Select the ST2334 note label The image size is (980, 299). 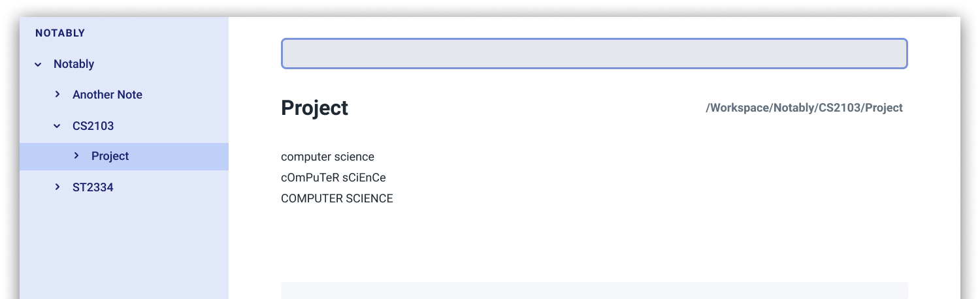93,187
